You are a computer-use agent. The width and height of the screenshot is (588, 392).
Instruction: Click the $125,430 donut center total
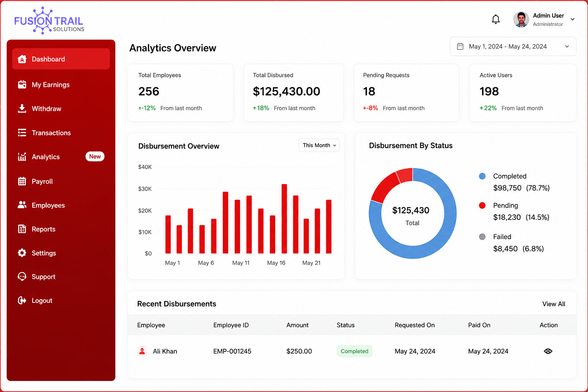pyautogui.click(x=411, y=210)
